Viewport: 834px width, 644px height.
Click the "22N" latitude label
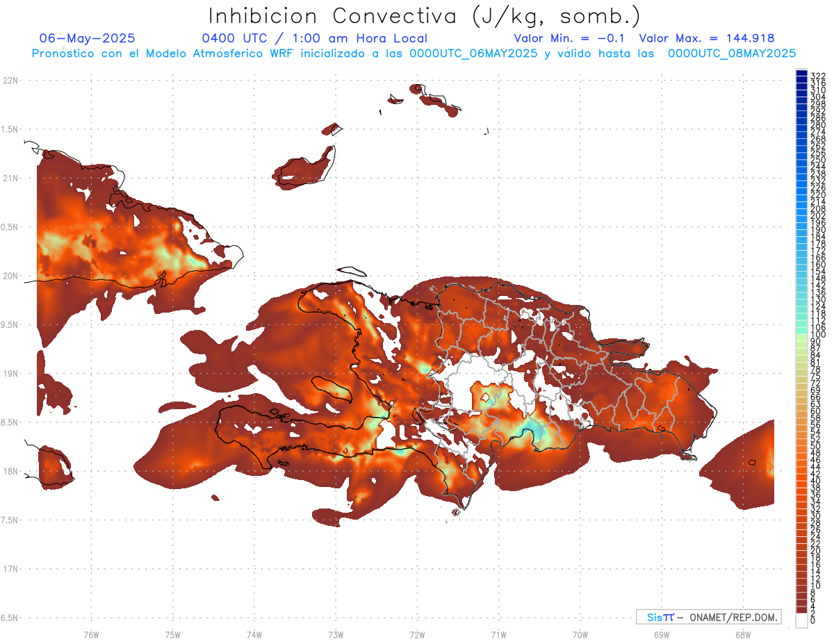pos(10,81)
